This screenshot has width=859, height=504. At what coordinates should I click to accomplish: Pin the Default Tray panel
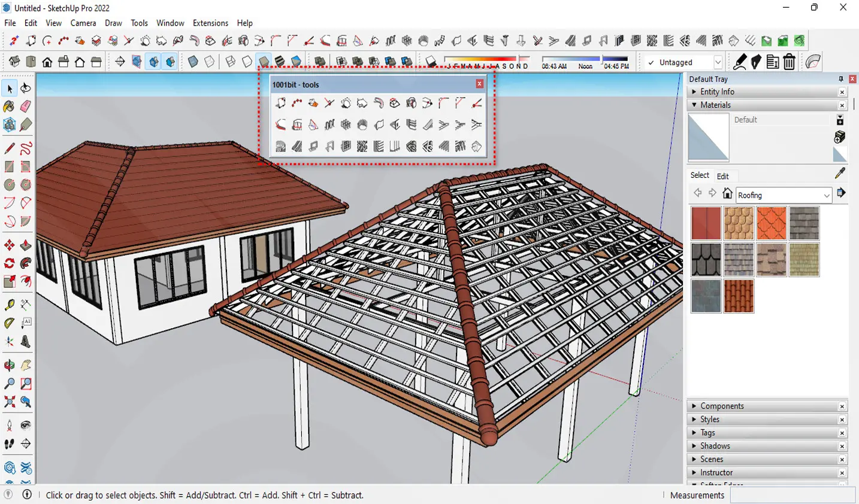(840, 79)
